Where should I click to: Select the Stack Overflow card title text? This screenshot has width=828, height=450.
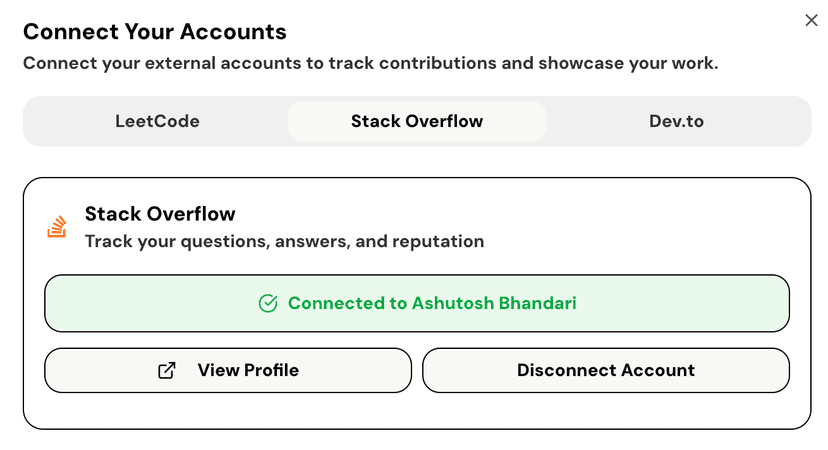pos(160,214)
